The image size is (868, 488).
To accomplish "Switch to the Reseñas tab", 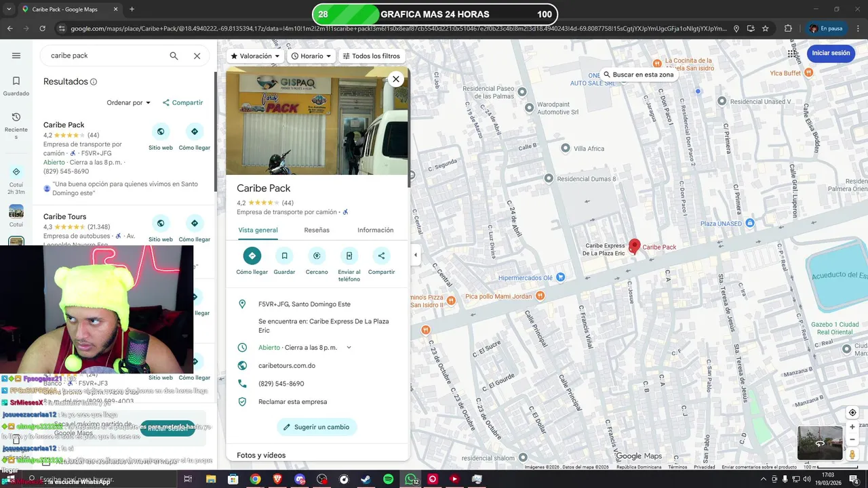I will point(317,230).
